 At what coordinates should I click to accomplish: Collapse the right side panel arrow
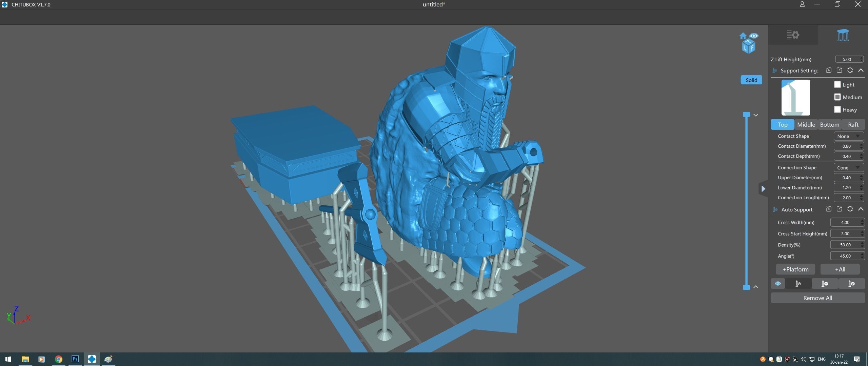point(763,189)
